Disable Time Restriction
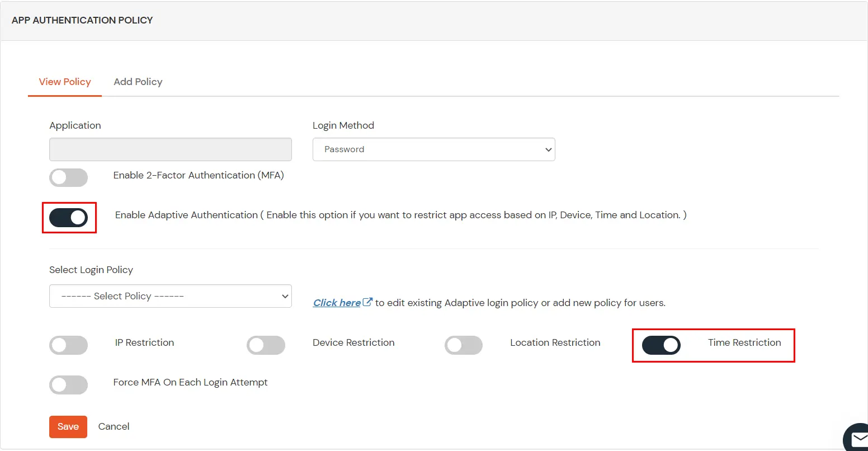 (x=662, y=345)
